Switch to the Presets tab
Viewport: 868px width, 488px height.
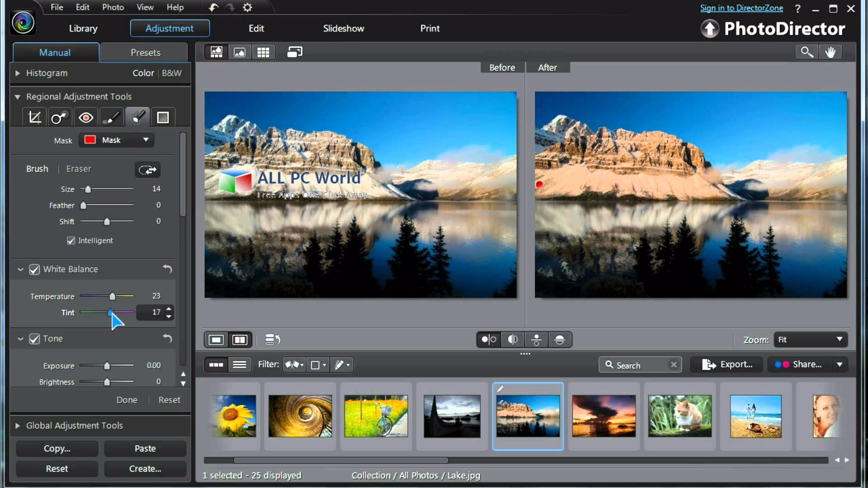coord(145,52)
